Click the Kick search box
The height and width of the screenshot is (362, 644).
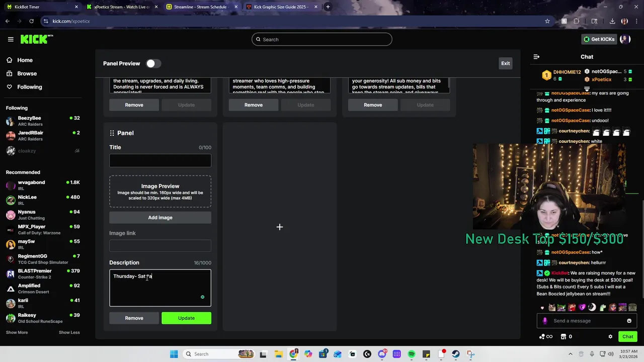click(322, 39)
